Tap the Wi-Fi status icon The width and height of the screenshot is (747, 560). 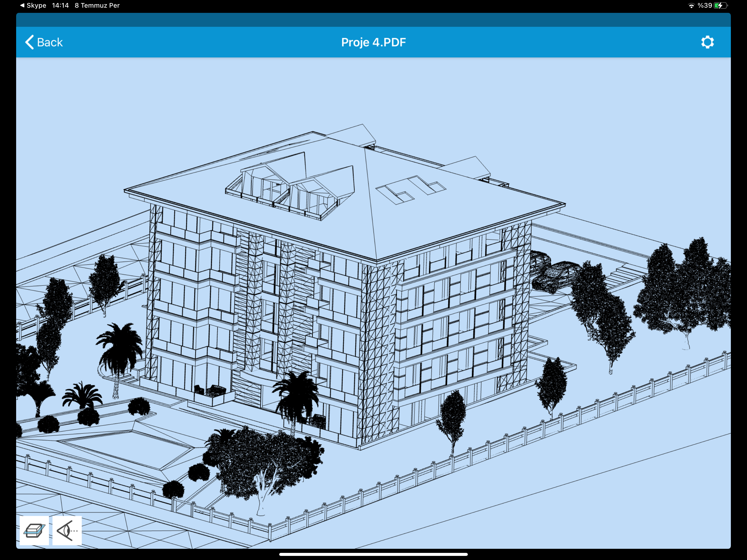tap(691, 5)
